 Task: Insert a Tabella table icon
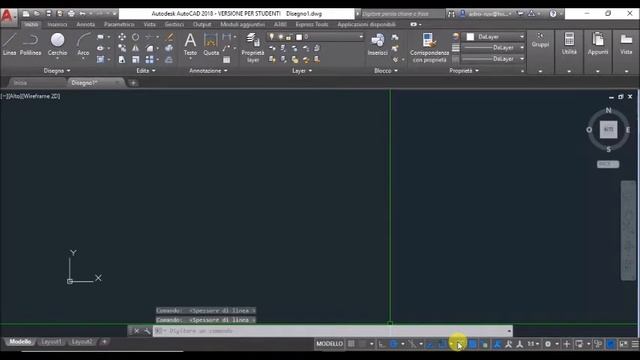pyautogui.click(x=227, y=60)
